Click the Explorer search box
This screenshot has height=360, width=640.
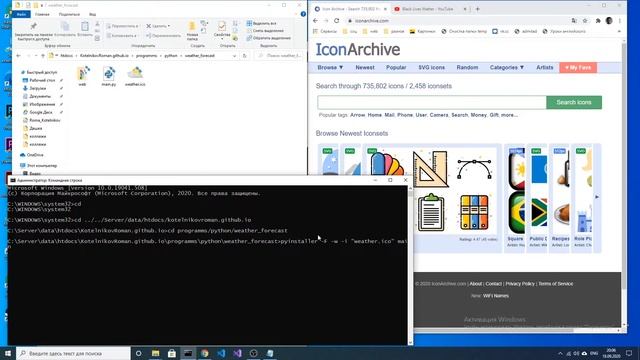click(279, 56)
